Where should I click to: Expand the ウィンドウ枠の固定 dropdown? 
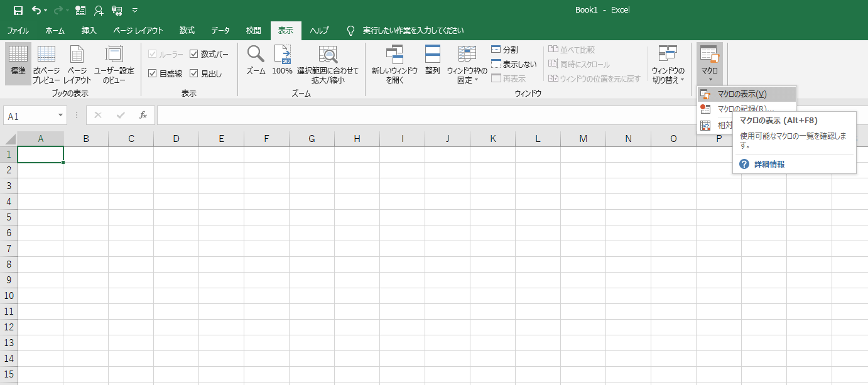click(x=467, y=65)
